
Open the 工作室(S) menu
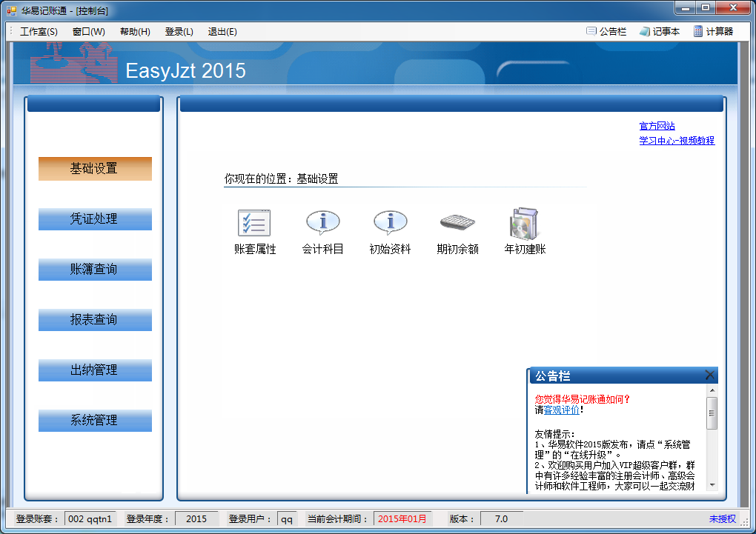point(39,32)
